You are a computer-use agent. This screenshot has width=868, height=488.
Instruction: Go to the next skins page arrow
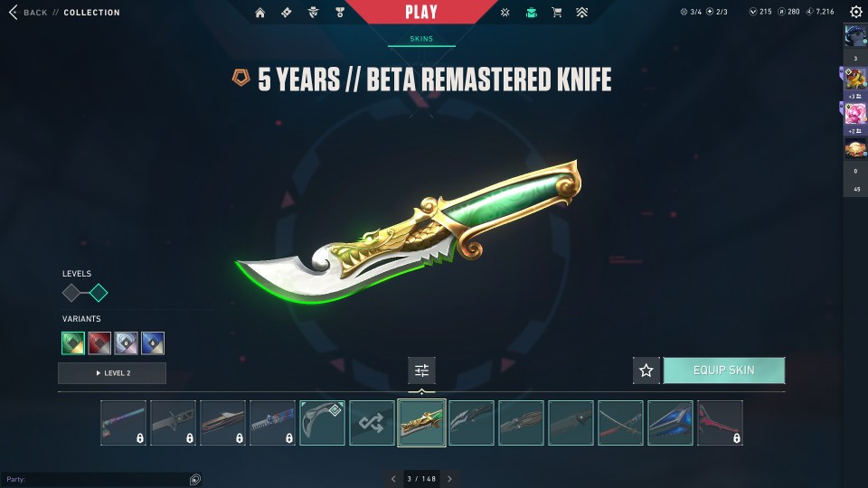point(449,479)
